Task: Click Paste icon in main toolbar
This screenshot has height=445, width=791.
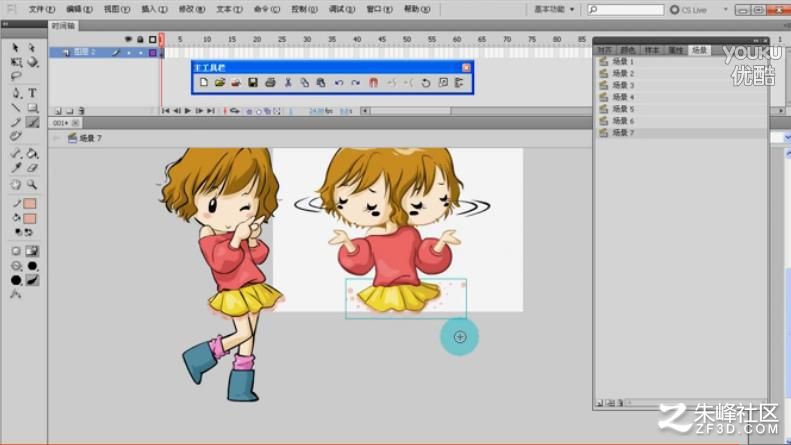Action: [x=321, y=83]
